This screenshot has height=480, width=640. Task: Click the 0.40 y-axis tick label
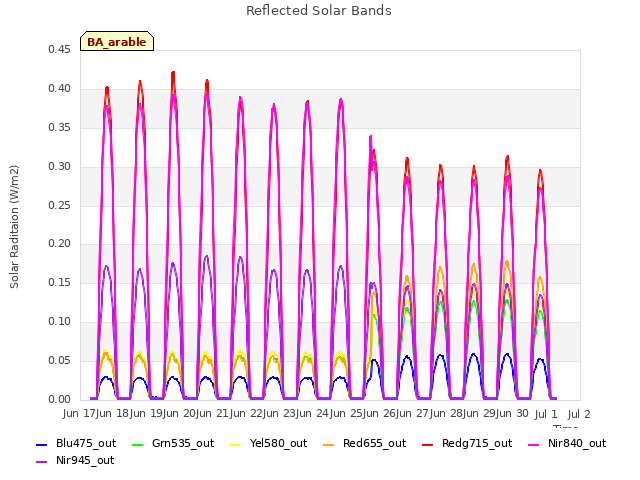pyautogui.click(x=60, y=88)
